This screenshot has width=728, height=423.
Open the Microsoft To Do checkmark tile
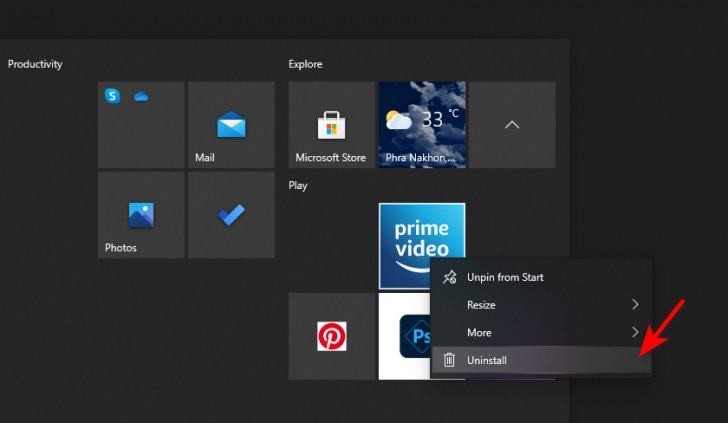pos(231,215)
